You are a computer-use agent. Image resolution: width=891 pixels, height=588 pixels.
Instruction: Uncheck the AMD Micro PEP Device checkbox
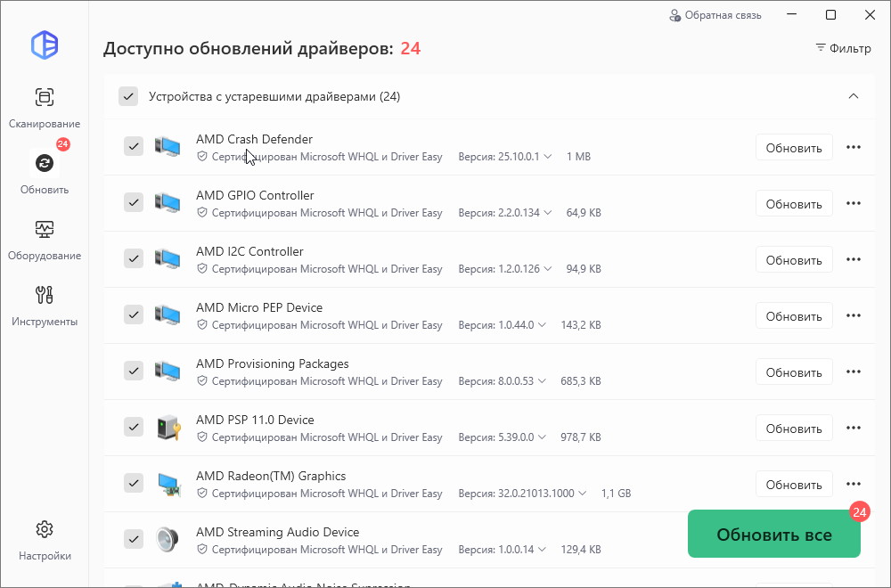tap(134, 314)
